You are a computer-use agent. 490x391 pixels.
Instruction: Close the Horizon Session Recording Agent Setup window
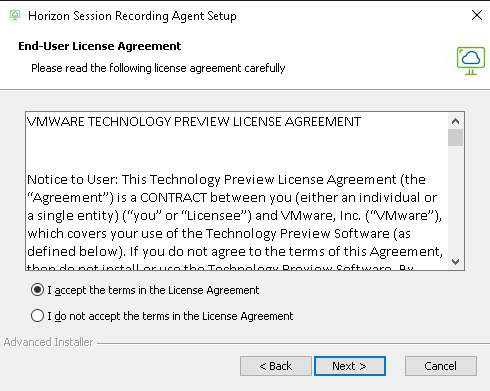coord(477,15)
